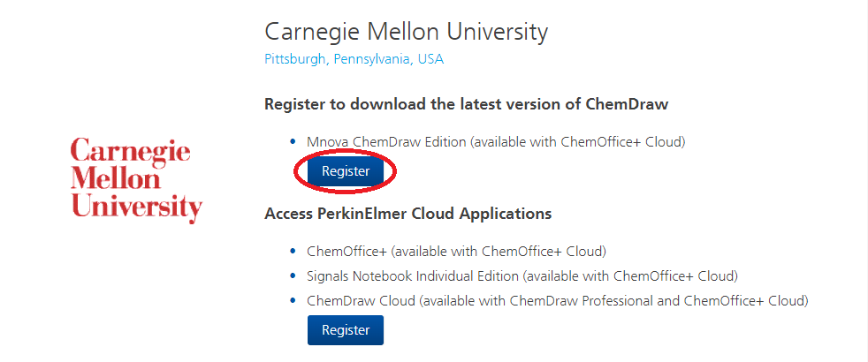Open the Pittsburgh, Pennsylvania, USA link

click(x=354, y=59)
